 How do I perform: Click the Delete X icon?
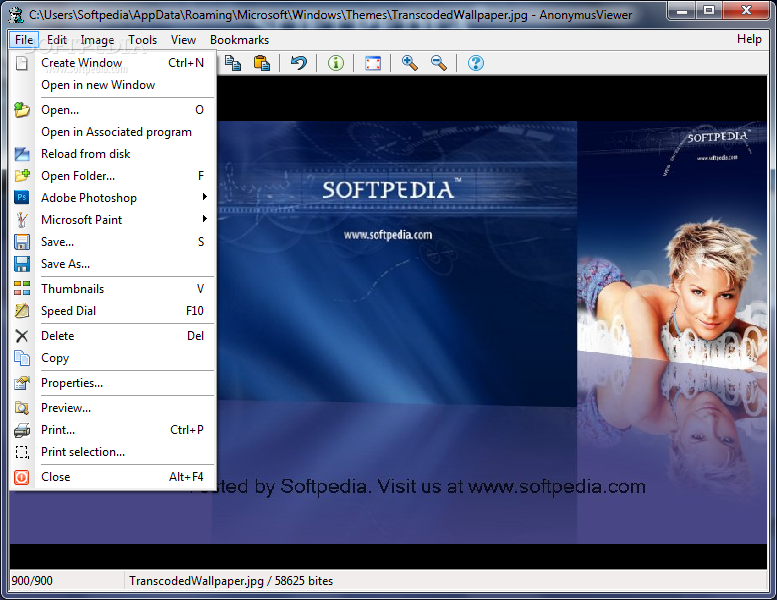pos(22,336)
